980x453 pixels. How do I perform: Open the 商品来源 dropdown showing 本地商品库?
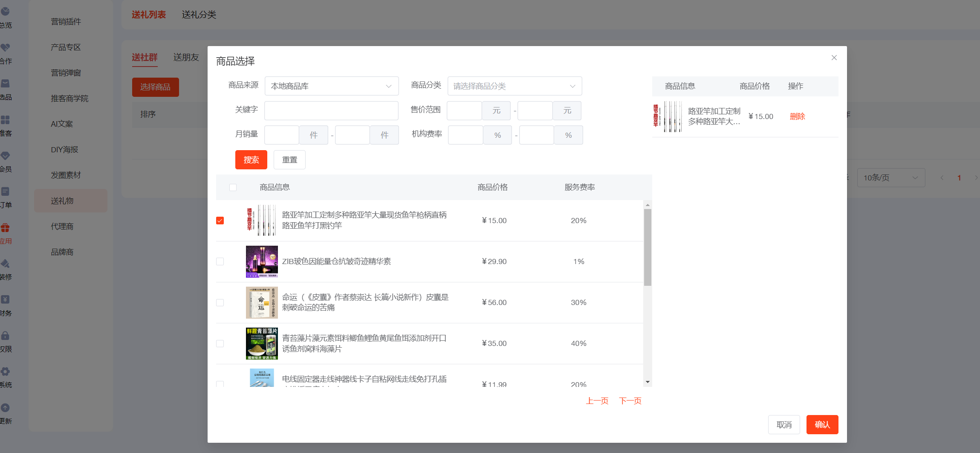(x=331, y=86)
